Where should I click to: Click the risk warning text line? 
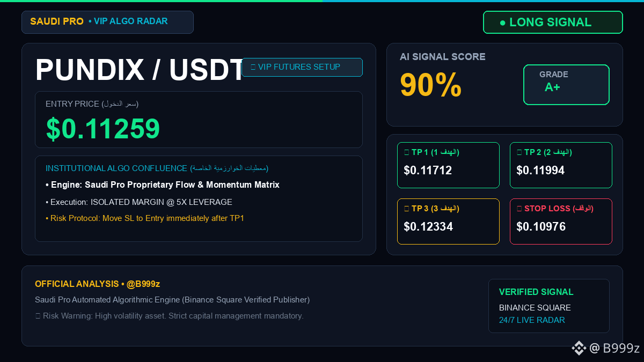pyautogui.click(x=169, y=316)
